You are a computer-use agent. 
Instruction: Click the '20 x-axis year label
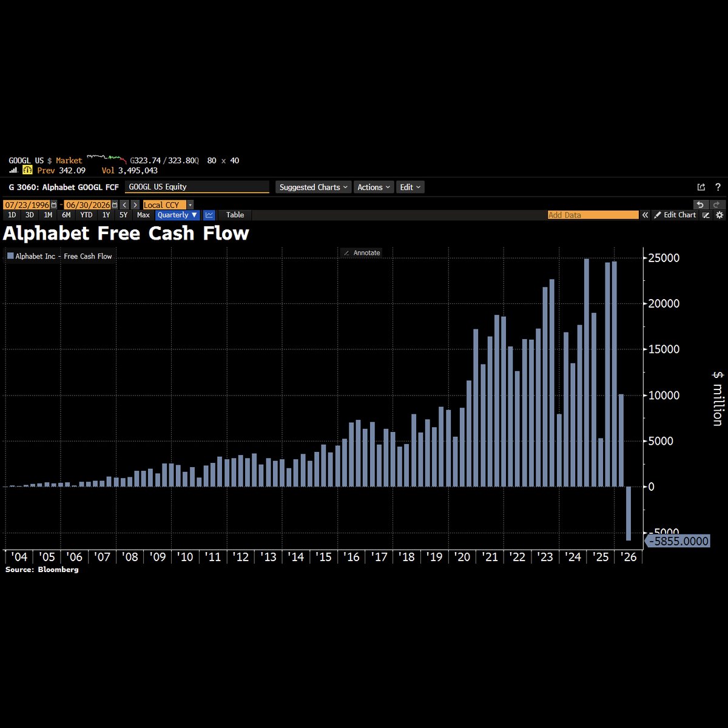tap(462, 556)
